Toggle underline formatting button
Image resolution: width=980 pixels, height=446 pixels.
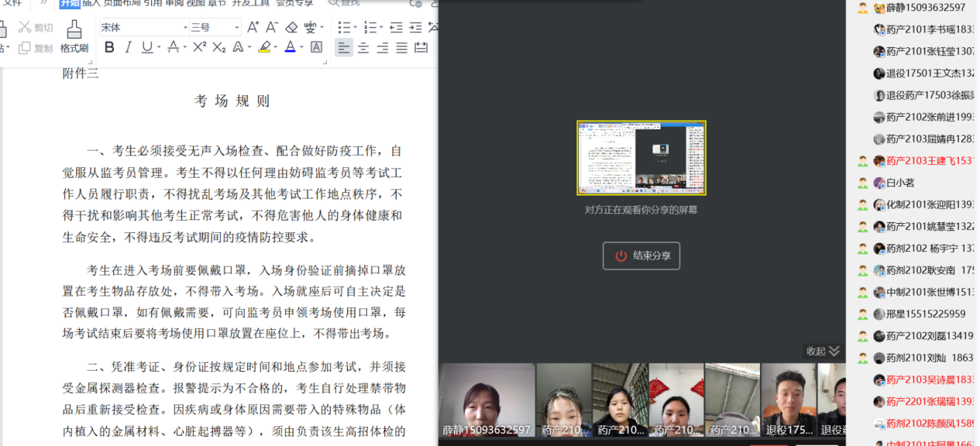(147, 47)
